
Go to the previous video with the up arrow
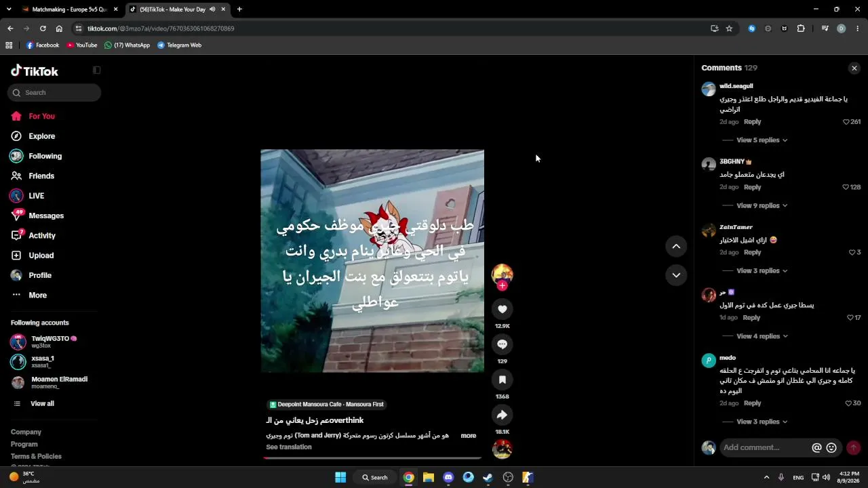676,247
